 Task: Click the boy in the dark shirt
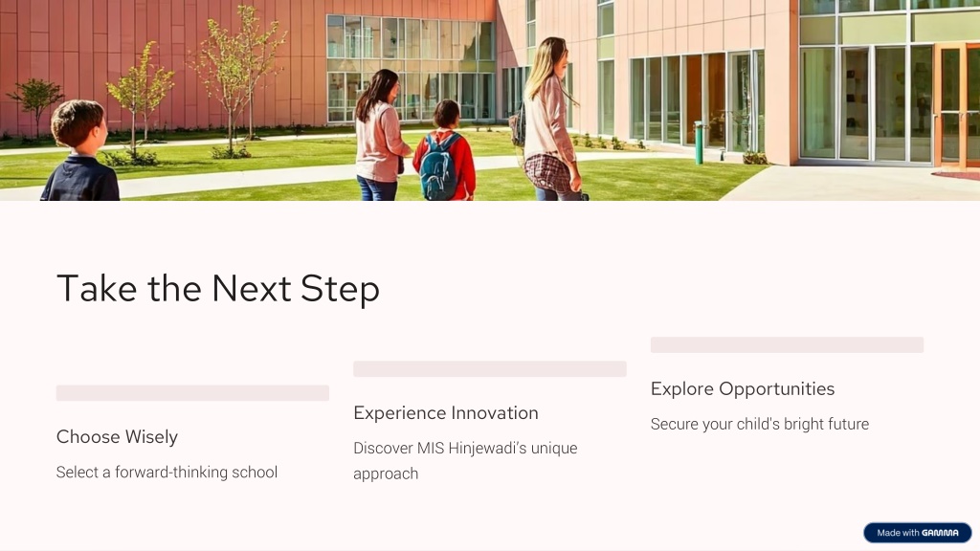pyautogui.click(x=81, y=152)
